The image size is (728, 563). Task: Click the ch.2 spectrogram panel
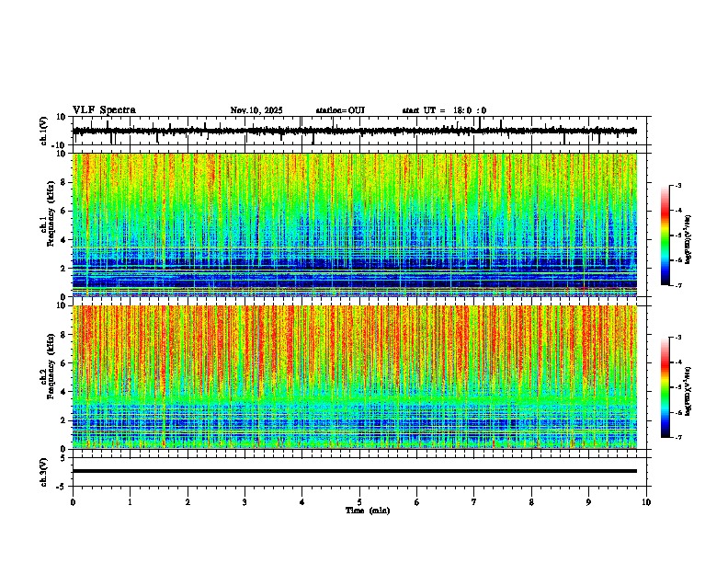355,377
